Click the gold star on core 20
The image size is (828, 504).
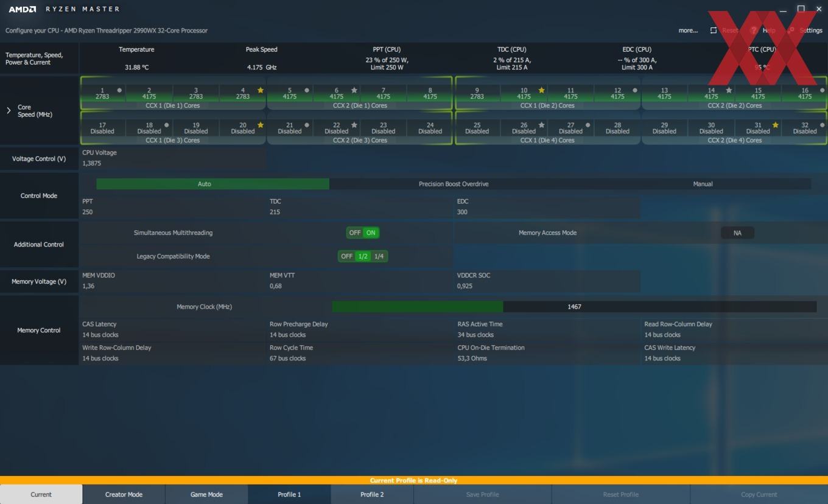pyautogui.click(x=261, y=125)
